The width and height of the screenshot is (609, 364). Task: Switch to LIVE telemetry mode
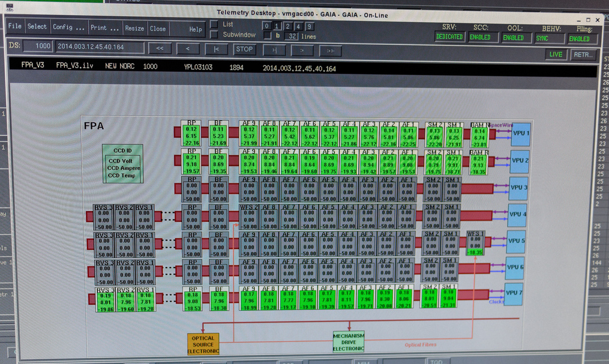[556, 55]
